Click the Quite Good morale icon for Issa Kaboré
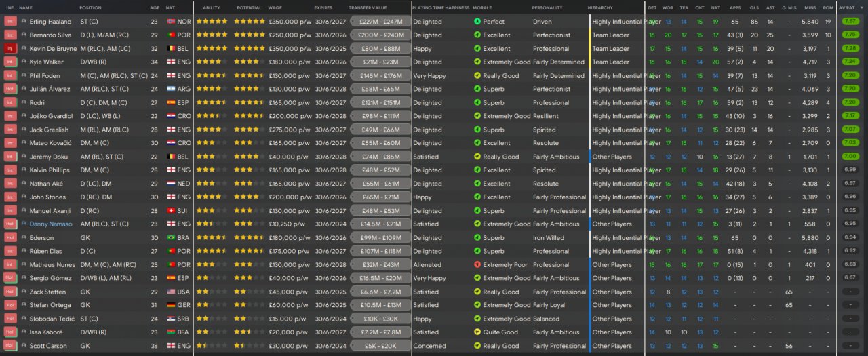Screen dimensions: 868x356 tap(477, 332)
